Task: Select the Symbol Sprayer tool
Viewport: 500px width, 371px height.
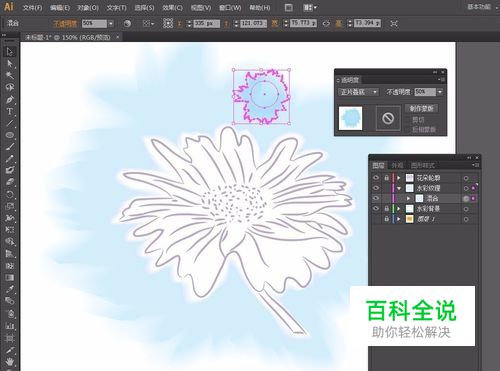Action: (x=9, y=313)
